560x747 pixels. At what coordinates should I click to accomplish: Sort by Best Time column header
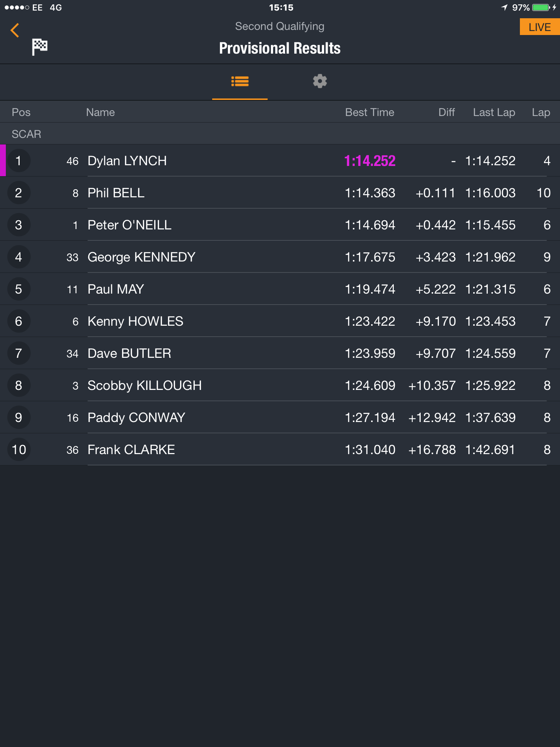pyautogui.click(x=370, y=112)
